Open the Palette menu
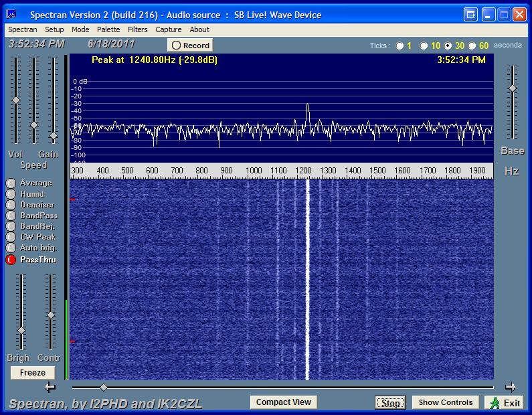 tap(108, 29)
